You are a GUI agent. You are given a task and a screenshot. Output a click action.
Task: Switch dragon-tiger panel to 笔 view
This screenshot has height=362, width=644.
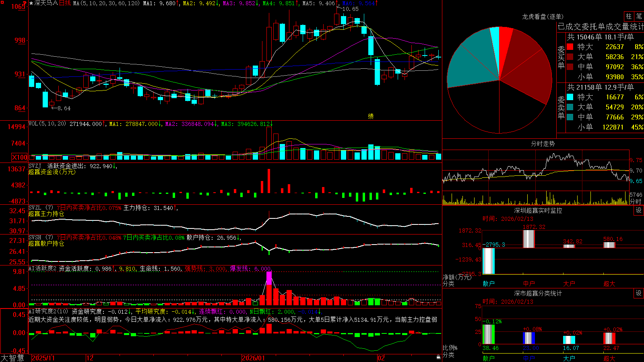(639, 16)
